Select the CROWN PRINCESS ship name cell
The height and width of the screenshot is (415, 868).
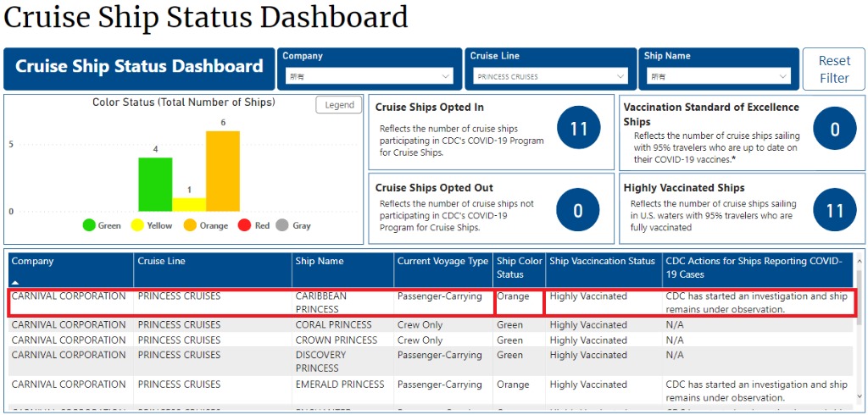tap(342, 340)
